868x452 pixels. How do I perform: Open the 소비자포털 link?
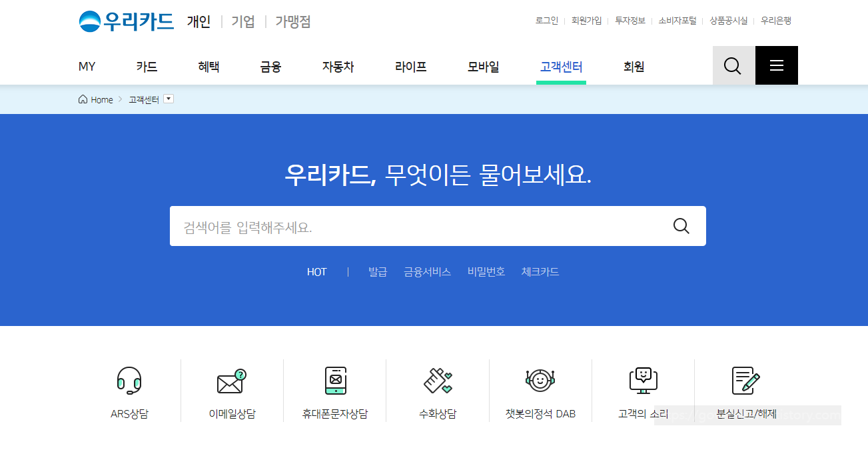(x=677, y=21)
